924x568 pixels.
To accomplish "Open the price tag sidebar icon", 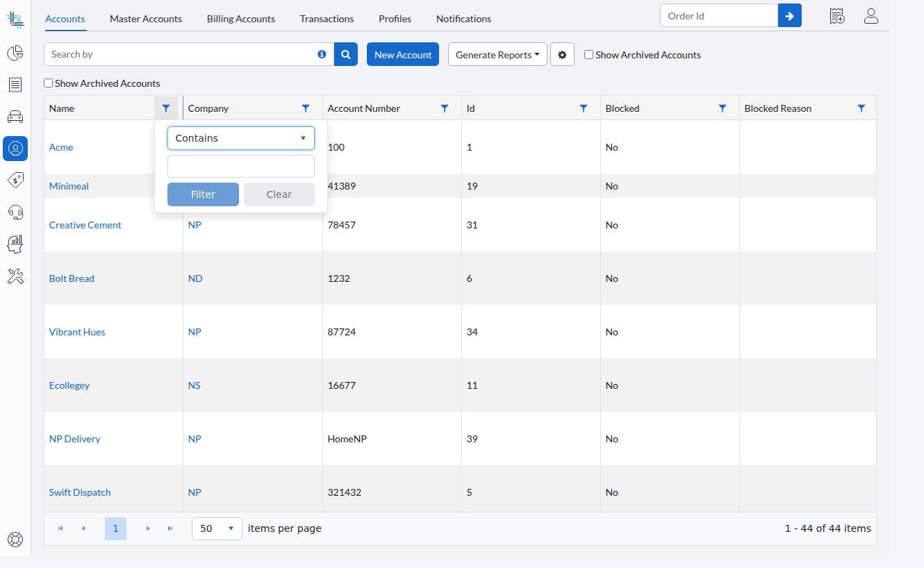I will coord(15,181).
